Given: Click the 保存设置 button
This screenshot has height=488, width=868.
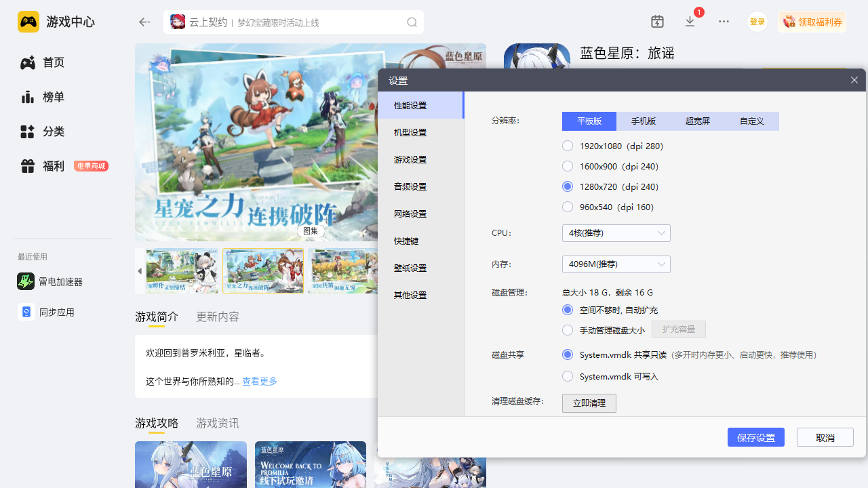Looking at the screenshot, I should pos(755,437).
